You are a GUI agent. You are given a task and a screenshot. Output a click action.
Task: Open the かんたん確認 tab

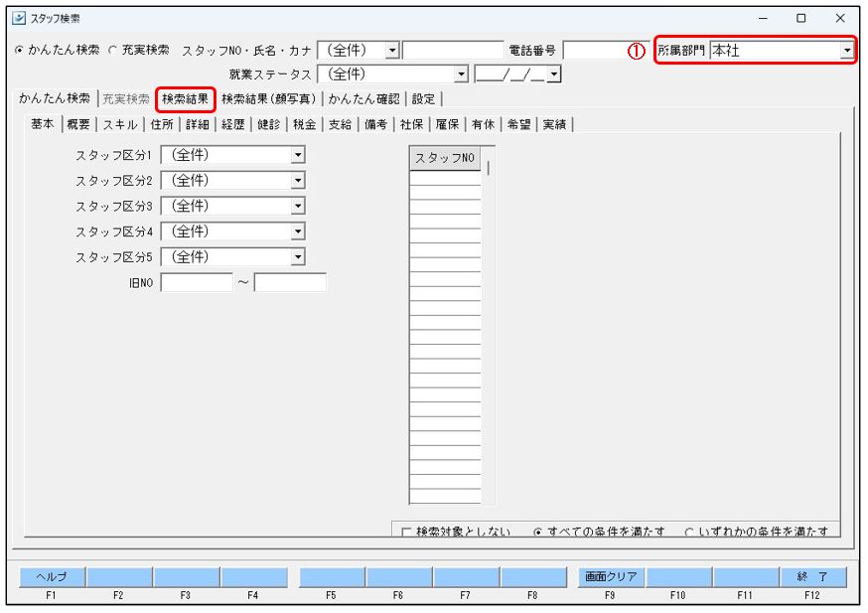click(363, 99)
